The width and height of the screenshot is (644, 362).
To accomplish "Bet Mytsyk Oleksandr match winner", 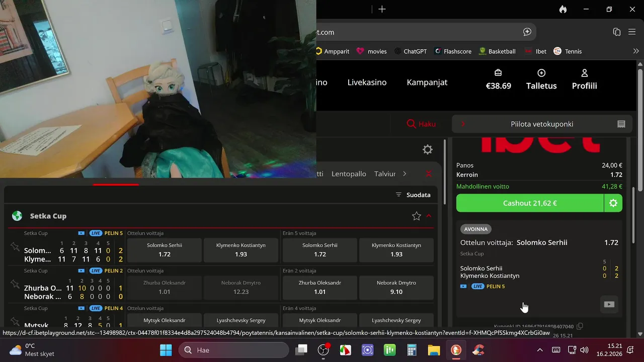I will pos(165,320).
